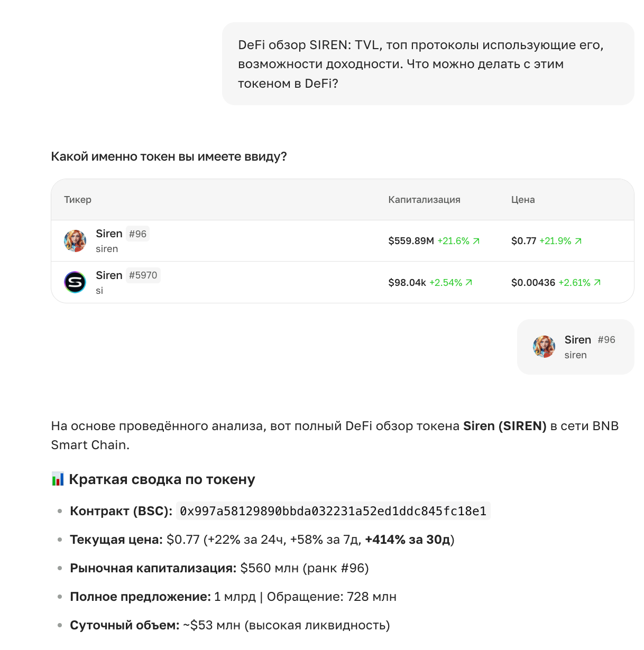Click the bar chart icon in summary heading
This screenshot has height=650, width=644.
[57, 479]
